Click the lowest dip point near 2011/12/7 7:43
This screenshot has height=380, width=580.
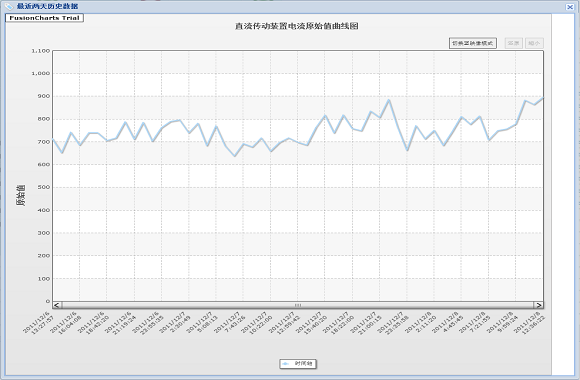(235, 156)
